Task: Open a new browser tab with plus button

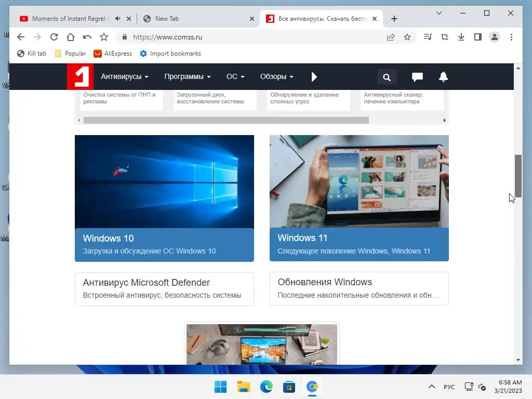Action: point(394,19)
